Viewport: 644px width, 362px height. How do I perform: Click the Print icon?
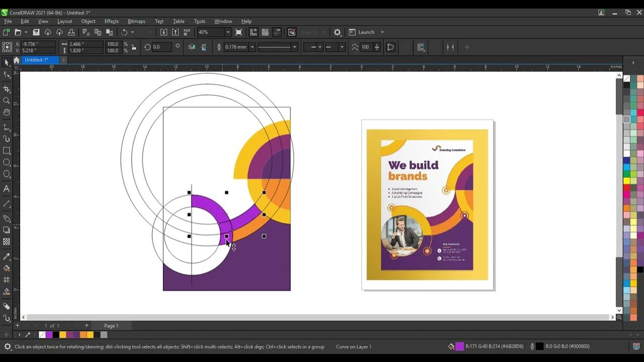71,32
